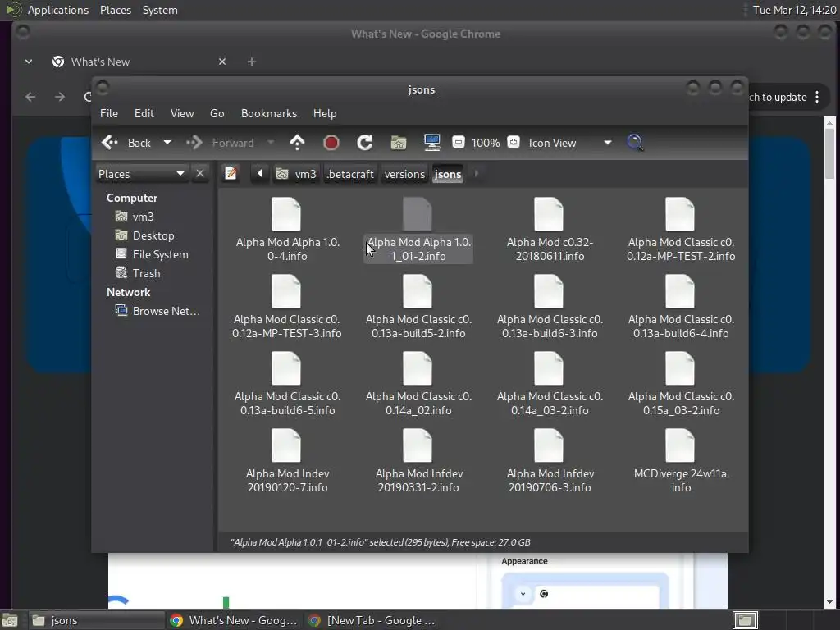Open the Help menu
The height and width of the screenshot is (630, 840).
pos(325,113)
